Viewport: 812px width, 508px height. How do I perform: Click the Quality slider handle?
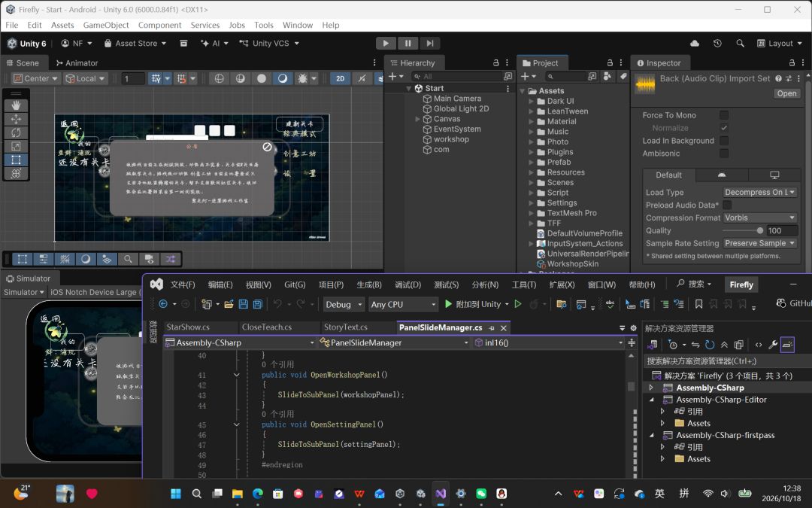coord(759,231)
